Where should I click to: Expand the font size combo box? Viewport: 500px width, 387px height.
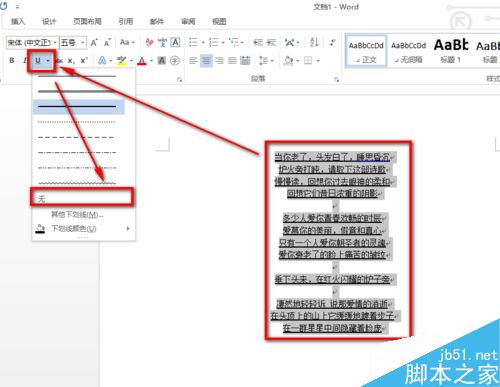tap(82, 43)
